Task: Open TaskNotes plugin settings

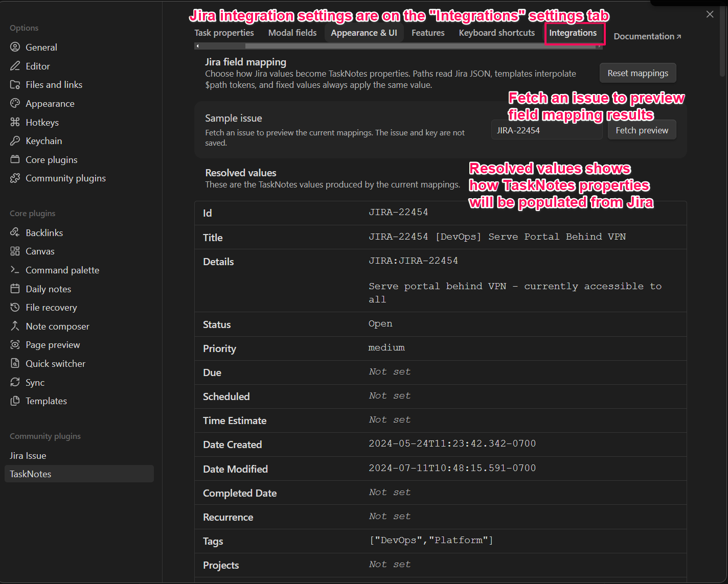Action: coord(79,474)
